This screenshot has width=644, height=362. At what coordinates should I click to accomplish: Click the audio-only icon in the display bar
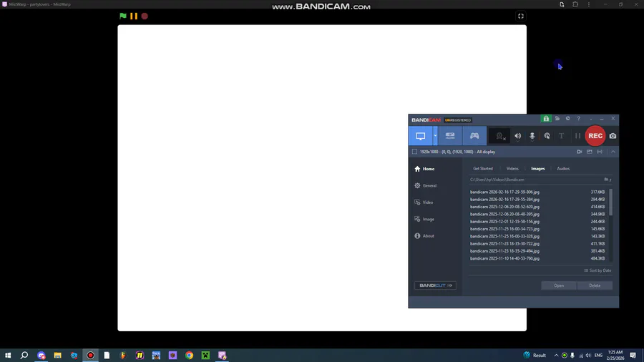click(600, 152)
